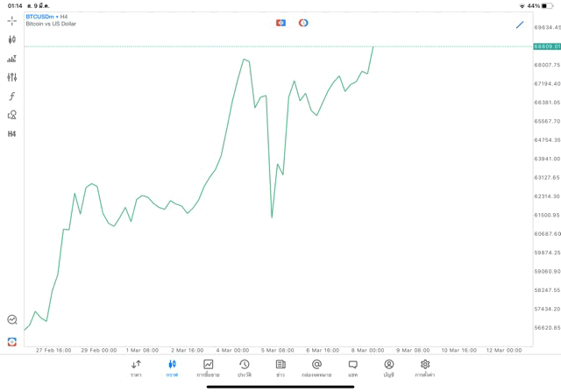Switch to the ราคา (Quotes) tab
561x392 pixels.
pos(136,368)
